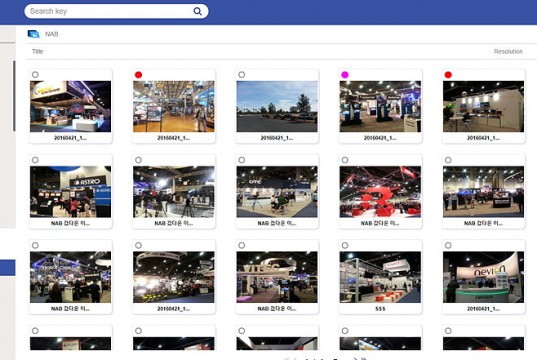Go to the next page arrow
Viewport: 537px width, 360px height.
pos(355,358)
